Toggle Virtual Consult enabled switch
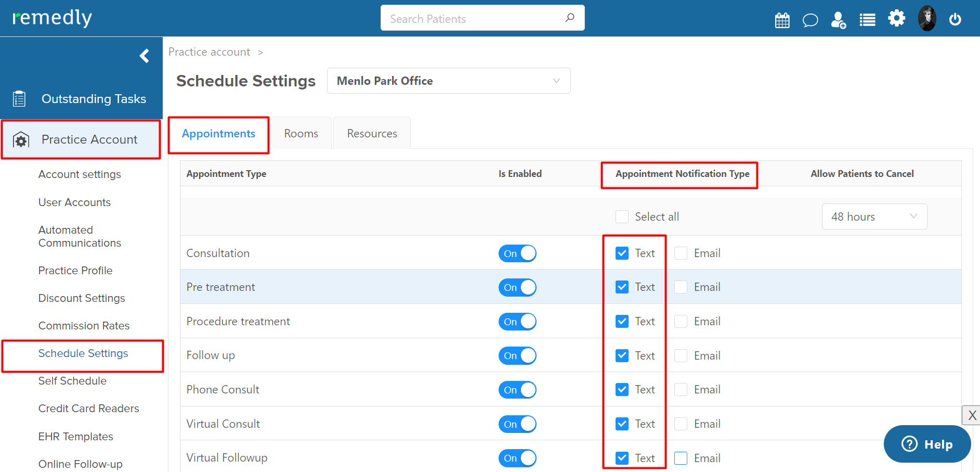The image size is (980, 472). coord(517,424)
